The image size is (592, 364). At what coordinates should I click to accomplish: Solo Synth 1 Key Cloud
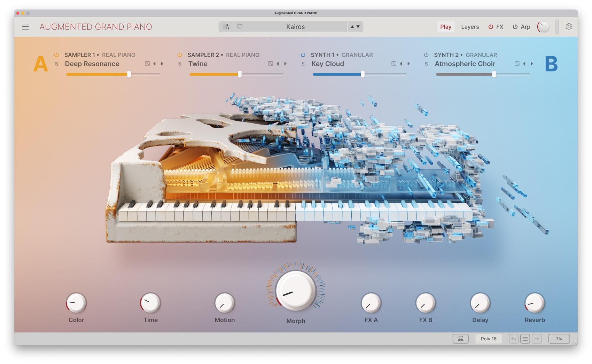tap(303, 64)
